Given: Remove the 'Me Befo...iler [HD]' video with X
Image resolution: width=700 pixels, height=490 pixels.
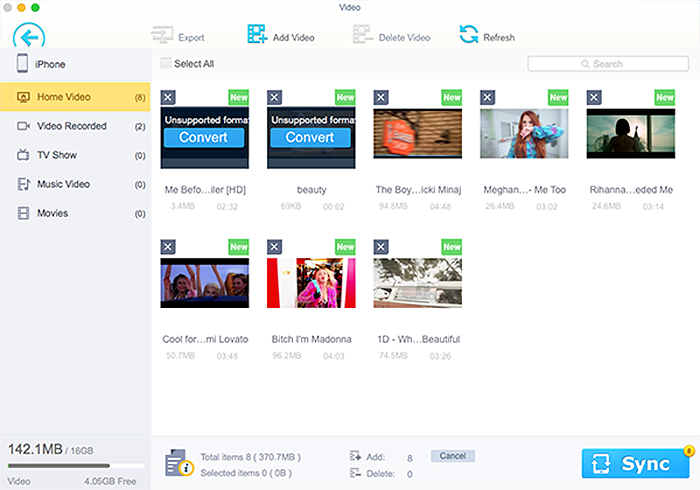Looking at the screenshot, I should coord(168,97).
